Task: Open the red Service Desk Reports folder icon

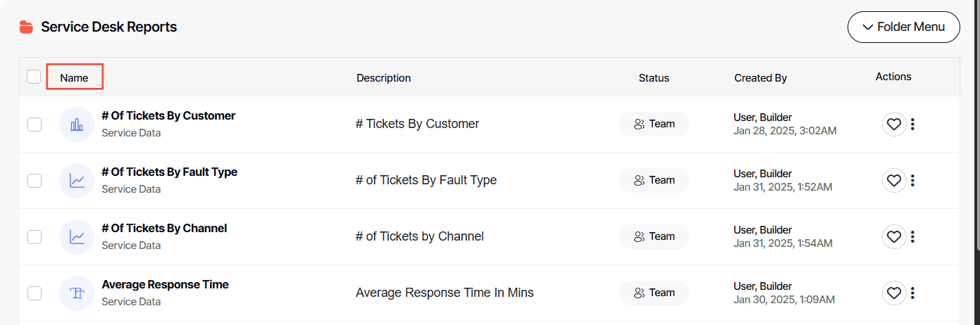Action: (x=26, y=27)
